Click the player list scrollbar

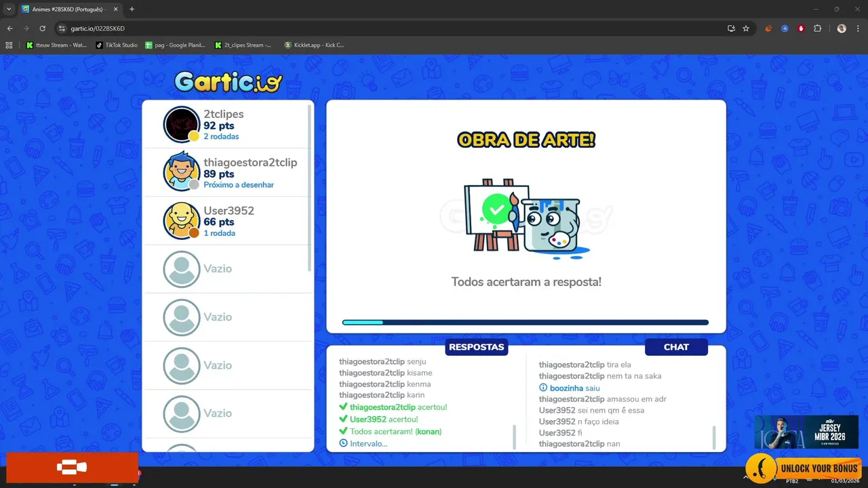[311, 188]
